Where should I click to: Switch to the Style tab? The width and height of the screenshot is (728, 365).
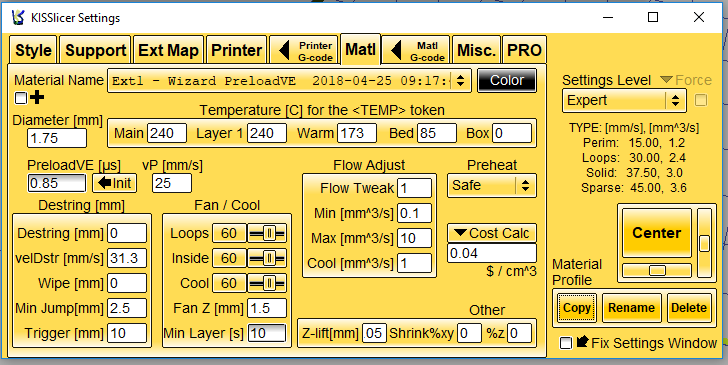tap(33, 50)
